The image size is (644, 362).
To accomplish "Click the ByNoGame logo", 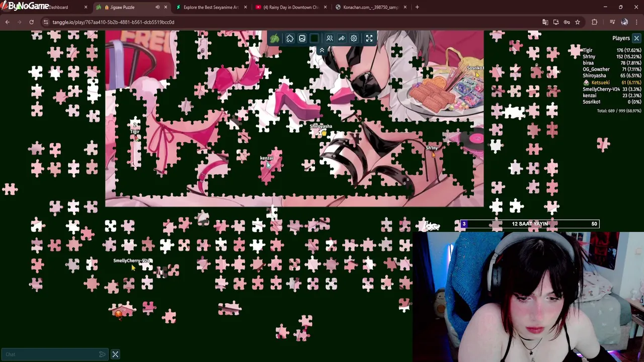I will pos(25,6).
